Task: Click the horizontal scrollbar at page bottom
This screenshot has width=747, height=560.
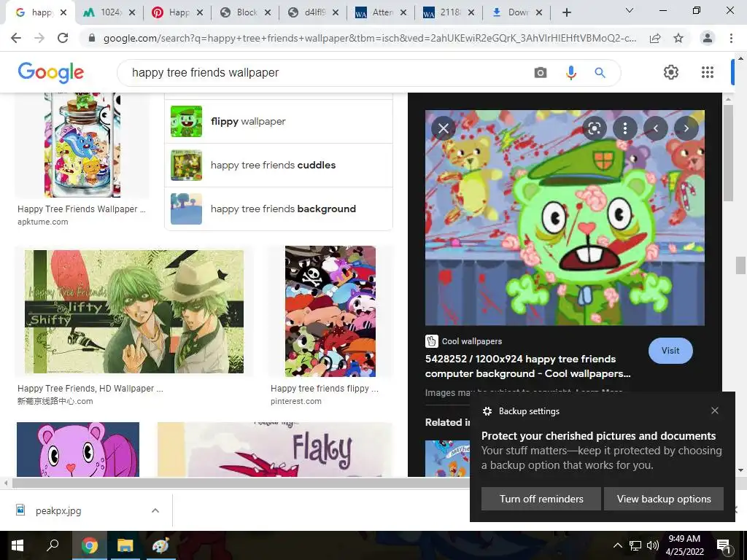Action: coord(240,483)
